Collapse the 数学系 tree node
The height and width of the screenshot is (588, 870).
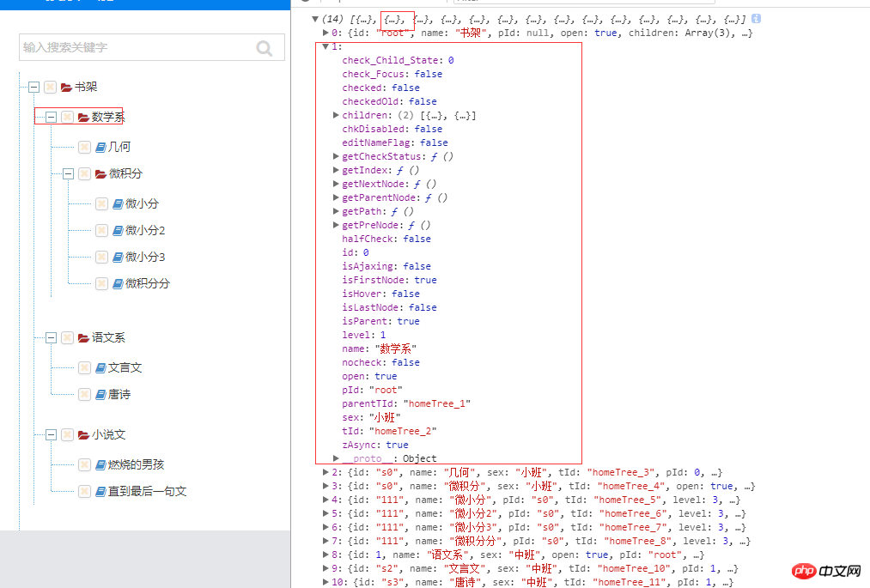click(x=51, y=117)
